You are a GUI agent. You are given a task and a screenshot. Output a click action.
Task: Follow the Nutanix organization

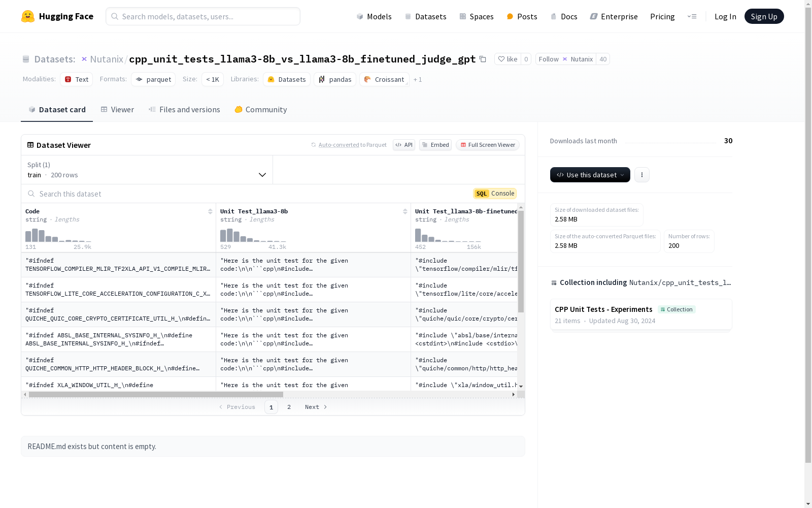click(x=565, y=59)
